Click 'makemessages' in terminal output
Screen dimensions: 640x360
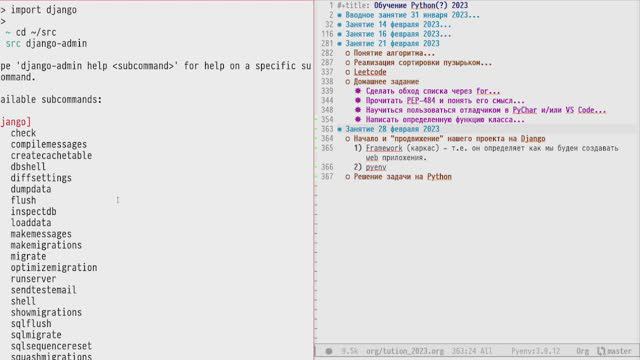tap(41, 234)
